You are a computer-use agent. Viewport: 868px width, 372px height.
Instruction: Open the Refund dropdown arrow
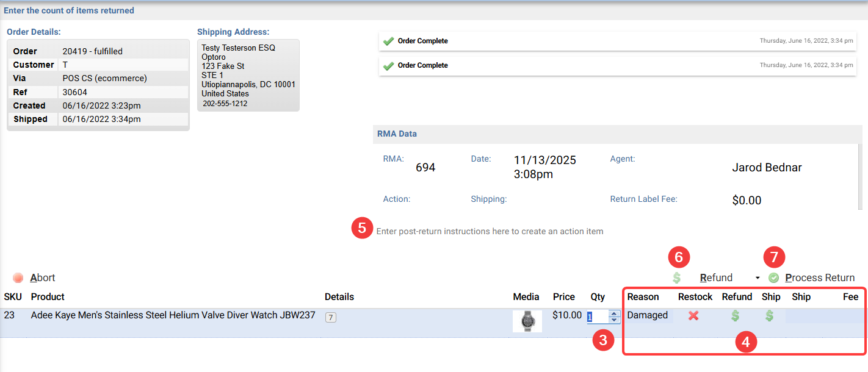pyautogui.click(x=758, y=278)
